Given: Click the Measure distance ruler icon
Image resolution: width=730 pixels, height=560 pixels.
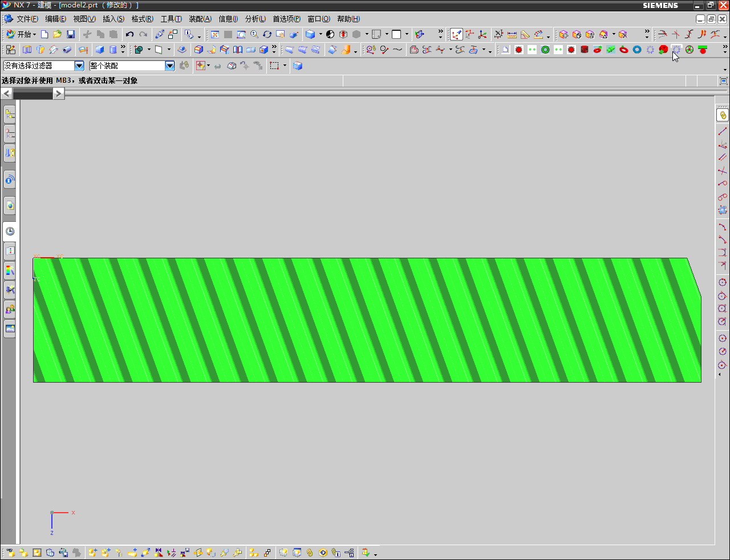Looking at the screenshot, I should coord(512,34).
